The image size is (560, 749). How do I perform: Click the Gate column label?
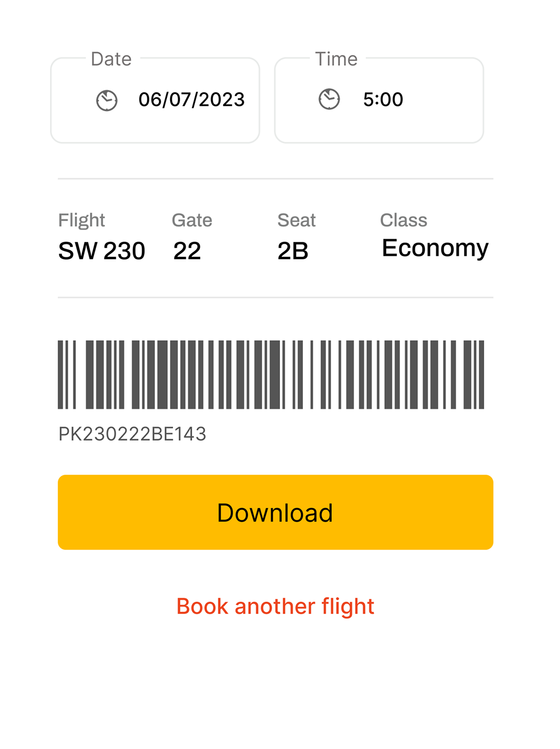coord(192,220)
